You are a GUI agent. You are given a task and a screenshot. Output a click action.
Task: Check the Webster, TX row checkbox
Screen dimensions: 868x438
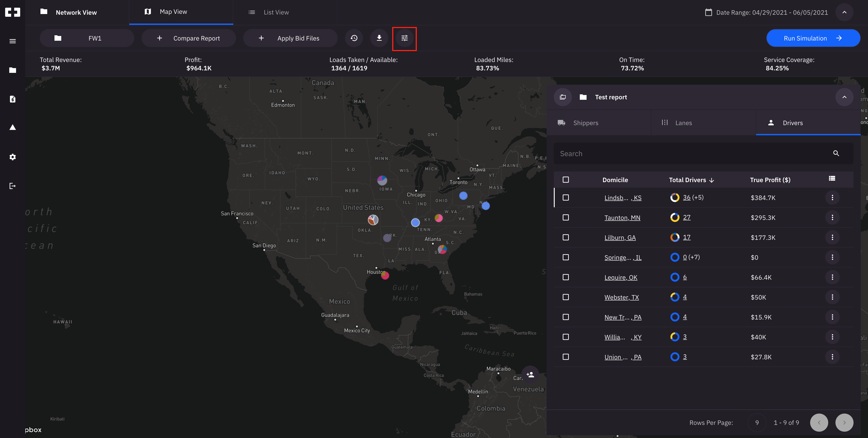point(566,297)
